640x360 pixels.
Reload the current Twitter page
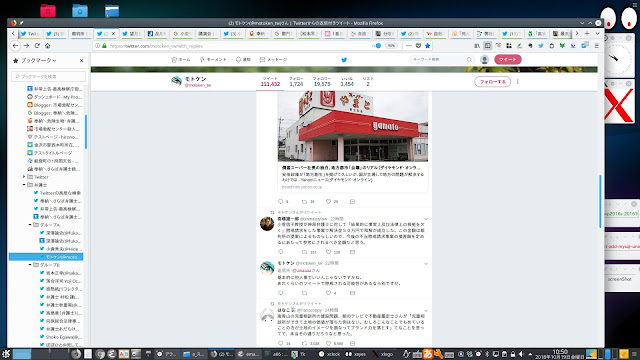[x=37, y=46]
